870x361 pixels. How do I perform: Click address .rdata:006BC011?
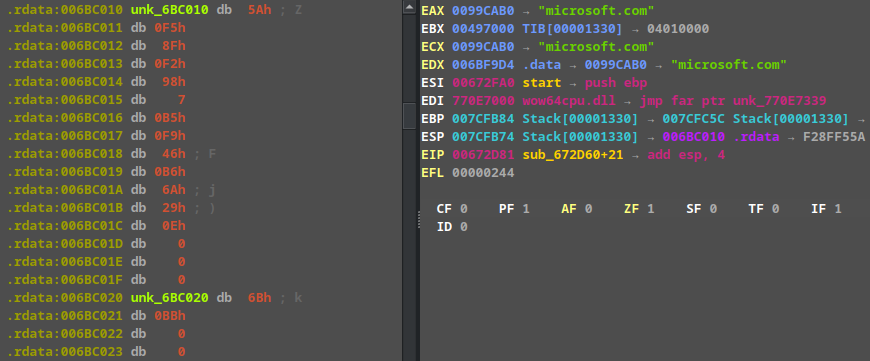tap(65, 28)
